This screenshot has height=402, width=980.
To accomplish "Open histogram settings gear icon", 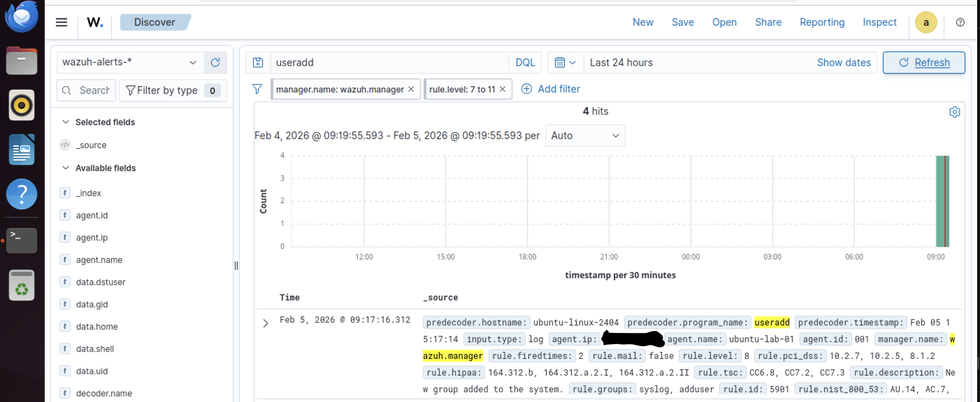I will (x=954, y=112).
